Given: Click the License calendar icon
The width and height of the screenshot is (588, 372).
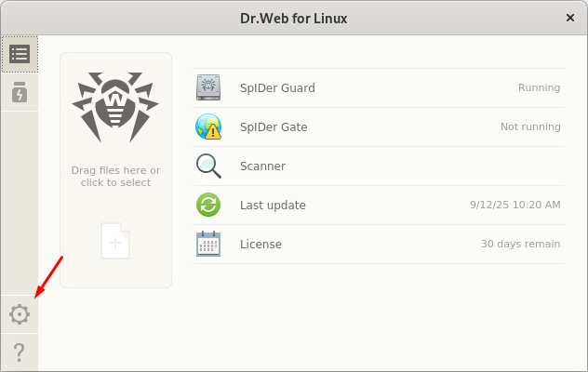Looking at the screenshot, I should click(208, 244).
